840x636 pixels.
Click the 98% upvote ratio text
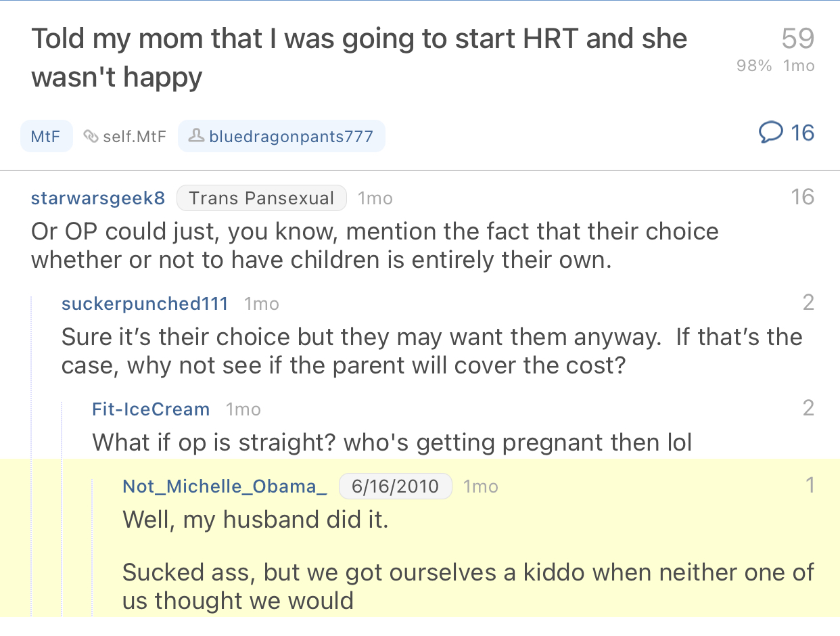click(x=754, y=66)
